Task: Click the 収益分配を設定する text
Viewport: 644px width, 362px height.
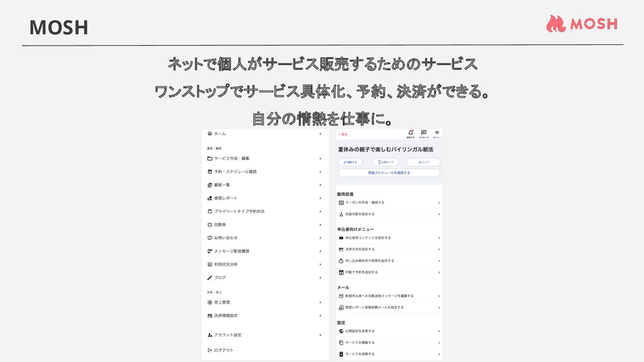Action: click(x=360, y=214)
